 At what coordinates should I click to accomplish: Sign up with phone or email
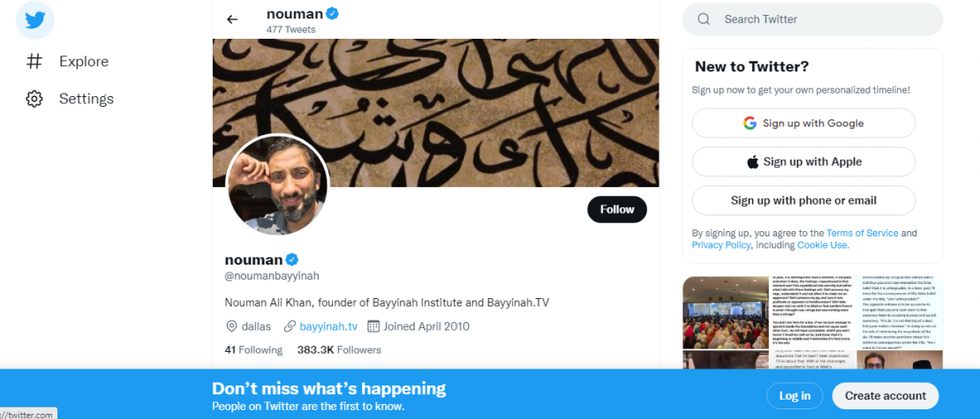(803, 201)
